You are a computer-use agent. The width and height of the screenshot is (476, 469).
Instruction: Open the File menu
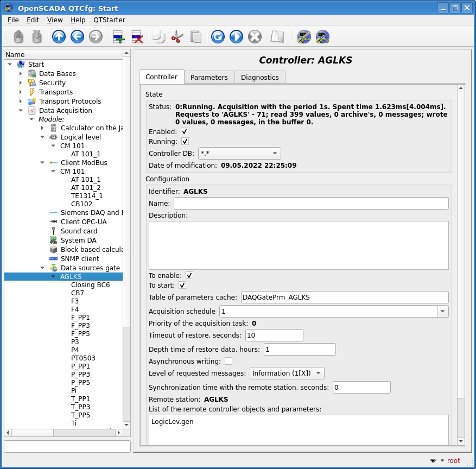13,20
